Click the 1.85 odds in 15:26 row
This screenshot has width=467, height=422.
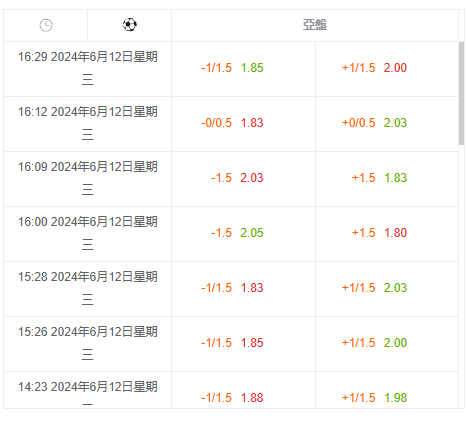pos(252,343)
